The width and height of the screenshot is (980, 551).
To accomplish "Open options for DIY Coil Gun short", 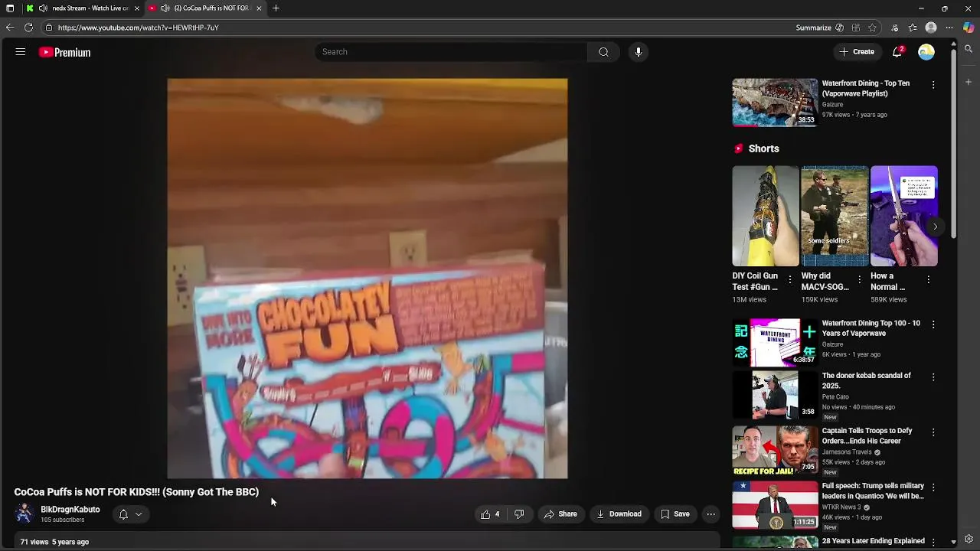I will tap(790, 279).
